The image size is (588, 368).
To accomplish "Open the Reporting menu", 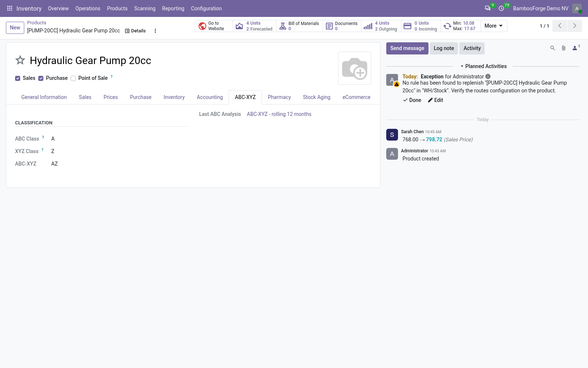I will point(173,8).
